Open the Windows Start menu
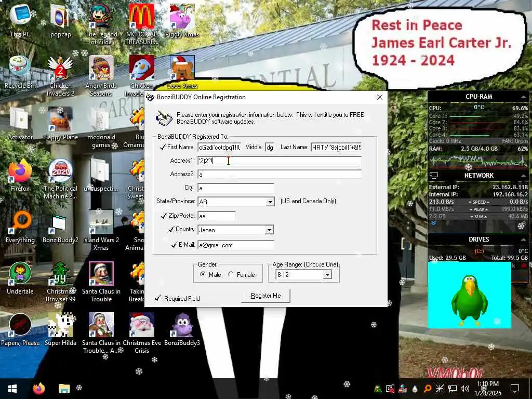 click(x=12, y=389)
